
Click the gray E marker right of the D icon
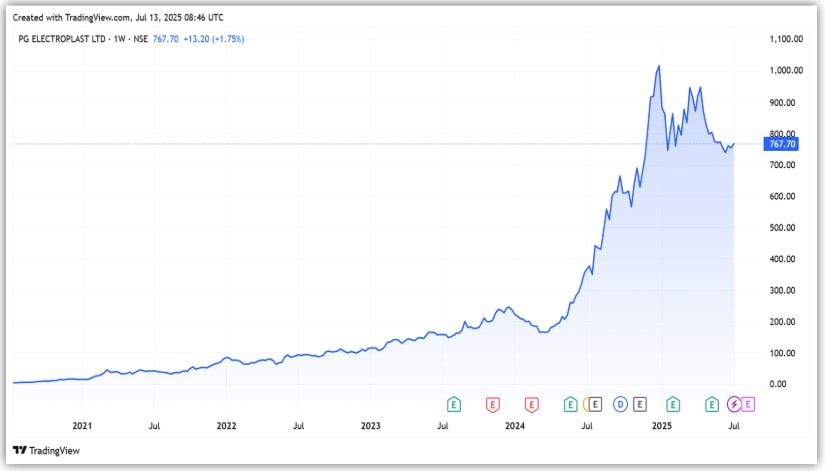coord(640,404)
